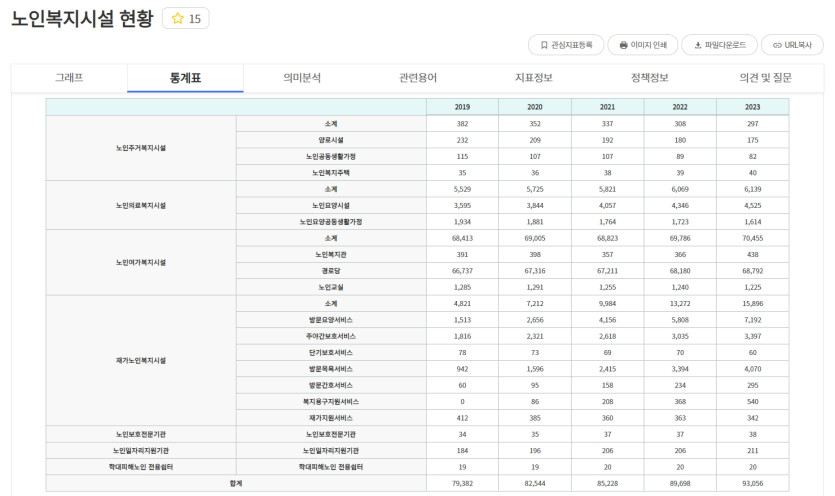Select the 노인여가복지시설 category cell
This screenshot has width=835, height=496.
pyautogui.click(x=141, y=263)
